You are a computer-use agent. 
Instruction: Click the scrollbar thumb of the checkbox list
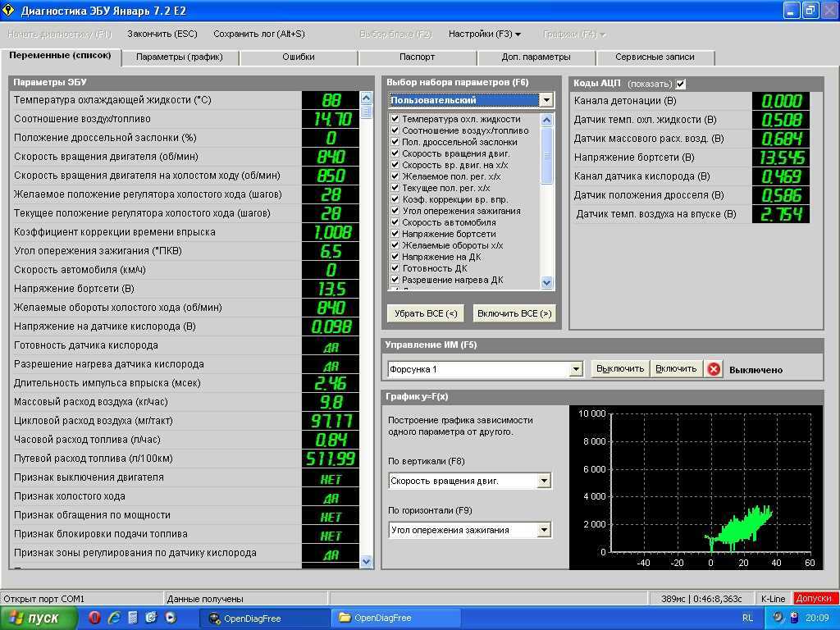click(x=546, y=155)
